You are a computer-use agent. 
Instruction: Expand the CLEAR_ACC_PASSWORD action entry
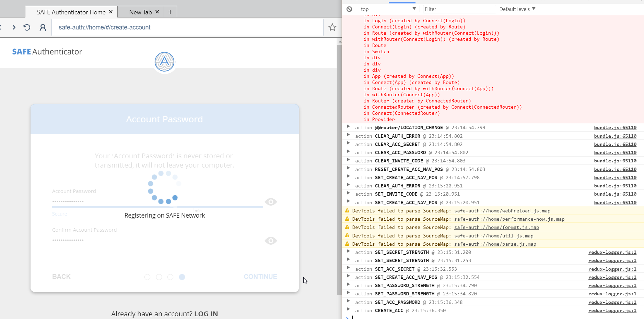[348, 152]
